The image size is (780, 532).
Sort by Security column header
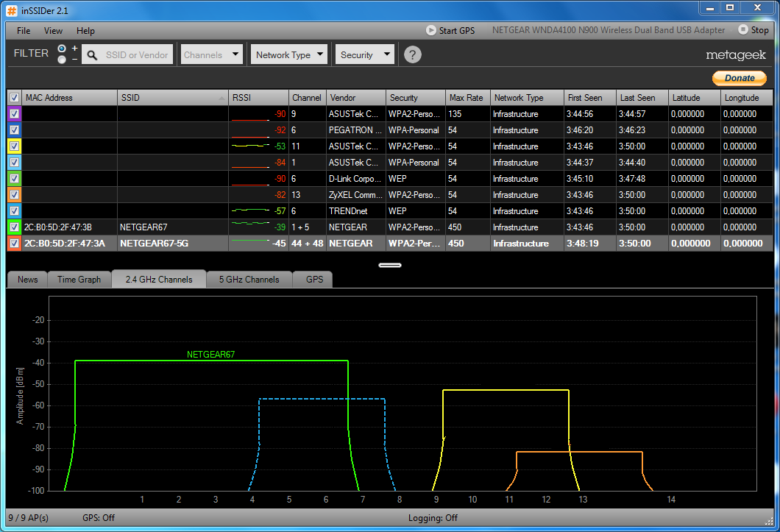[x=415, y=98]
